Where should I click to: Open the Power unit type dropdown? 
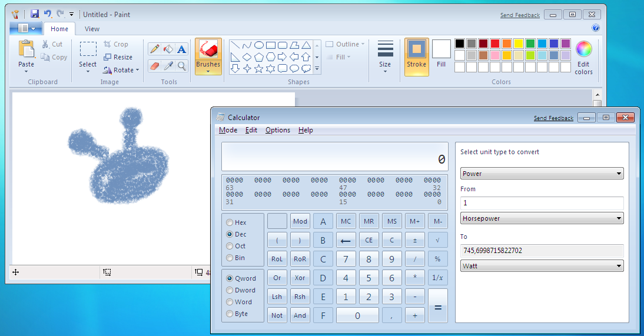[x=542, y=174]
